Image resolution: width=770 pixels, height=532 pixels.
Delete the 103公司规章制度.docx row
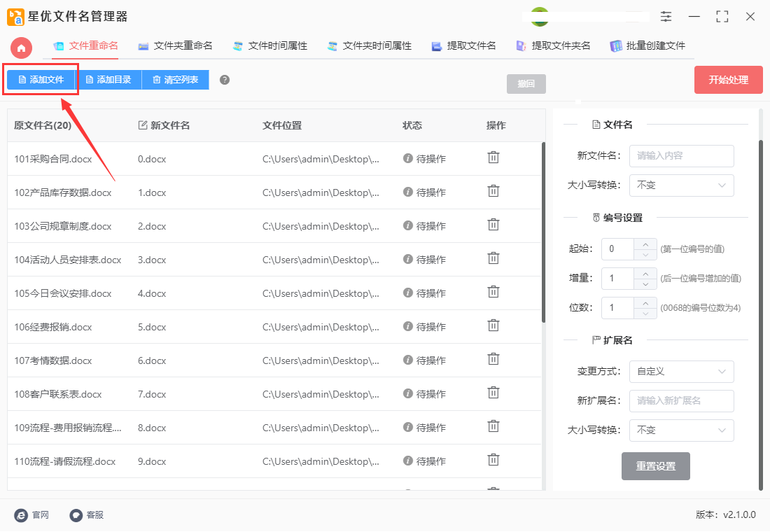493,225
